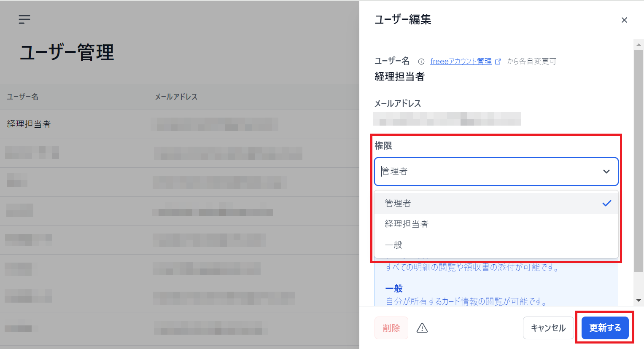The width and height of the screenshot is (644, 349).
Task: Click the 更新する button
Action: (605, 328)
